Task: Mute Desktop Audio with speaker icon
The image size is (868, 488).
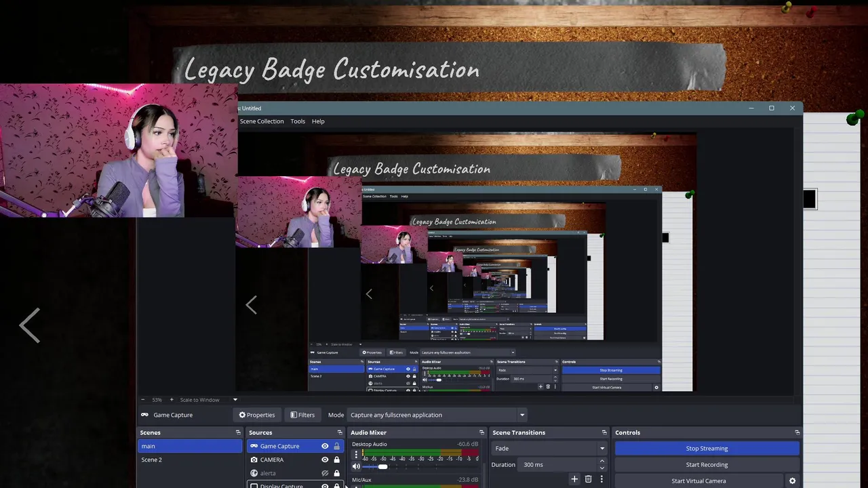Action: [356, 466]
